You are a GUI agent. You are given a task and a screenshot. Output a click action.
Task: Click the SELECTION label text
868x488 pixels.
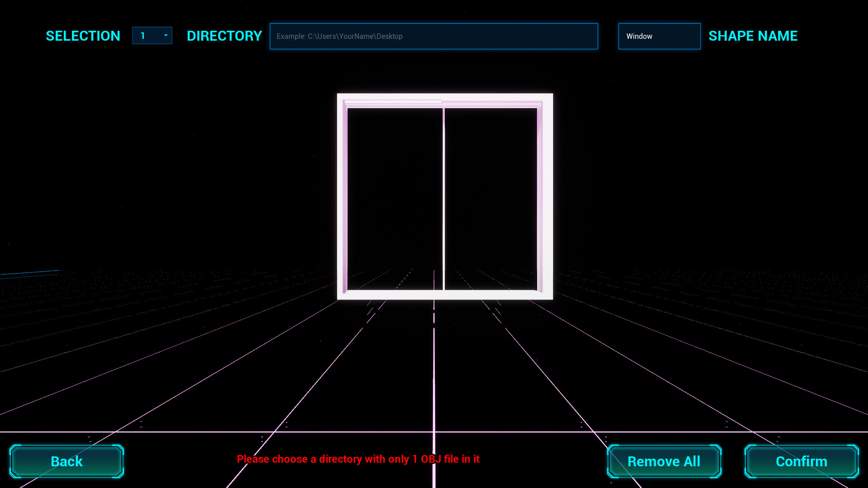[83, 36]
